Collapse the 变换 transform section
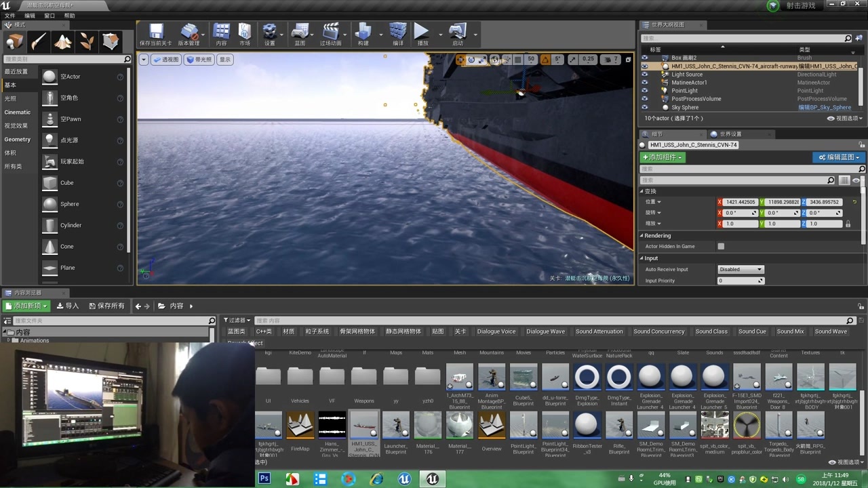 [x=642, y=191]
